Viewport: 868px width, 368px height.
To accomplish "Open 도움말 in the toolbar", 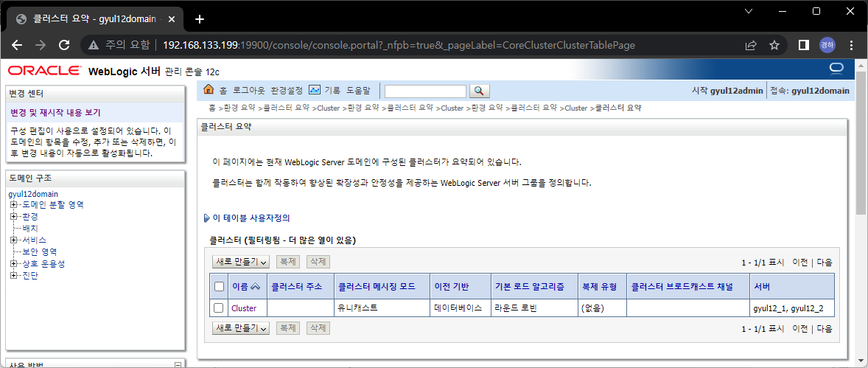I will coord(358,90).
